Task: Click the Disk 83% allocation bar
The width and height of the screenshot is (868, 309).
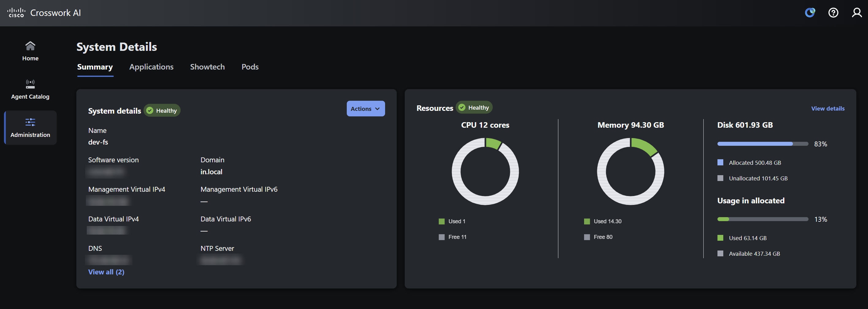Action: tap(763, 144)
